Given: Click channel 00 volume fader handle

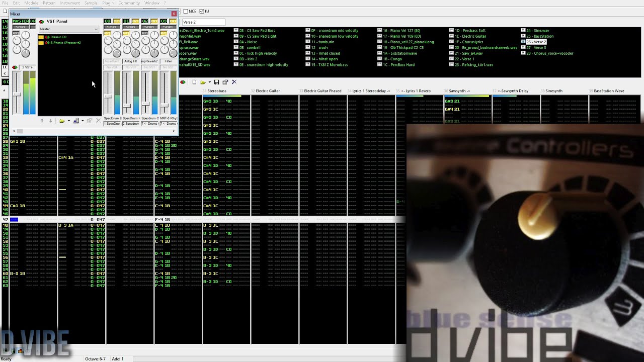Looking at the screenshot, I should [108, 96].
